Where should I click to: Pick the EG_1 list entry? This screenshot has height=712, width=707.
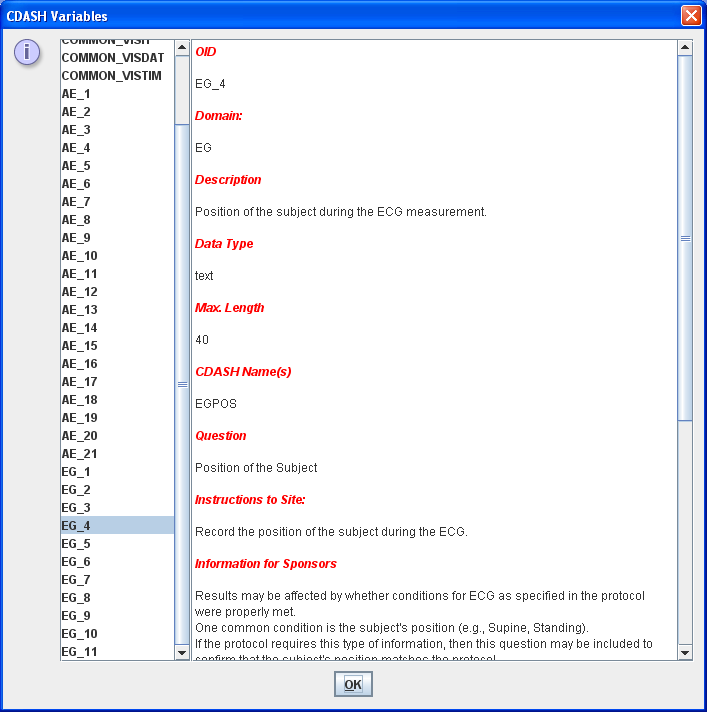76,472
